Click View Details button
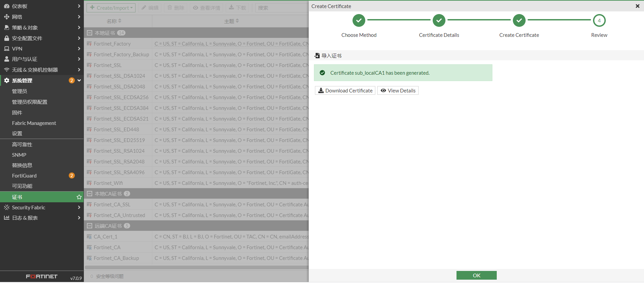 pos(398,91)
